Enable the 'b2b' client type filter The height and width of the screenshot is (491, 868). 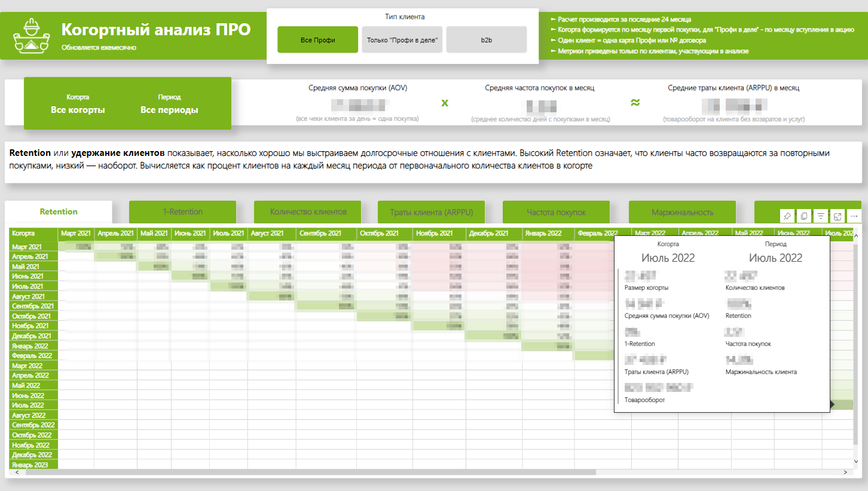(486, 39)
